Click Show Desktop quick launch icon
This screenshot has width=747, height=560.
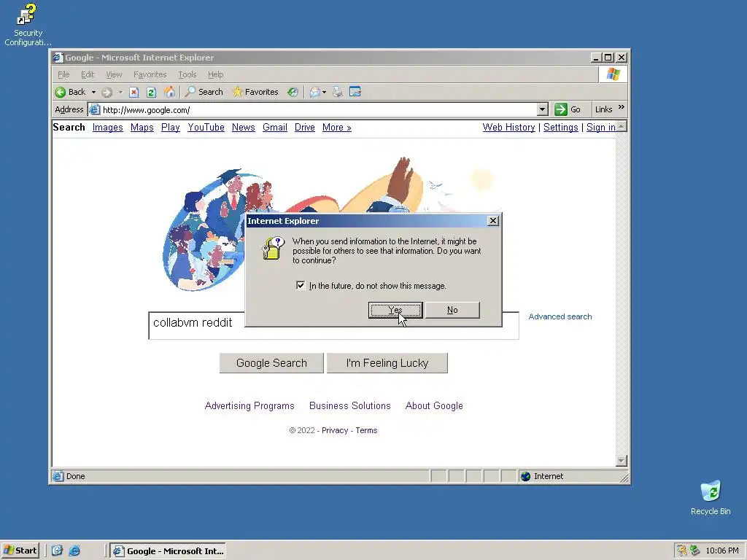click(x=57, y=551)
